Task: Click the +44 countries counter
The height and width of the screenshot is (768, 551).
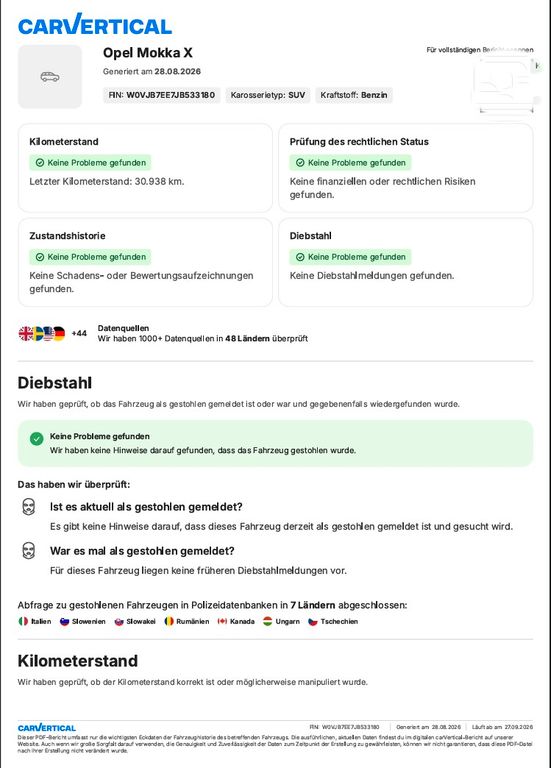Action: point(79,334)
